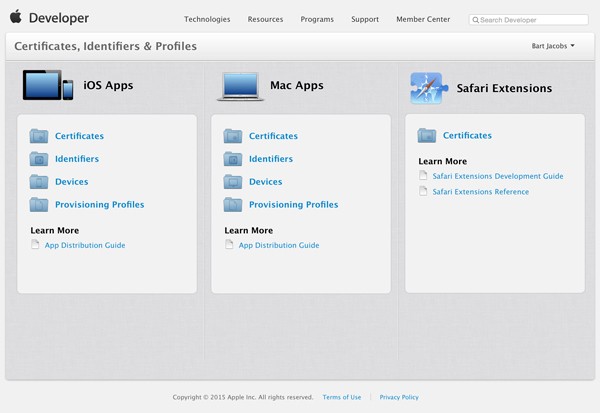The width and height of the screenshot is (600, 413).
Task: Open the Resources menu
Action: click(x=265, y=19)
